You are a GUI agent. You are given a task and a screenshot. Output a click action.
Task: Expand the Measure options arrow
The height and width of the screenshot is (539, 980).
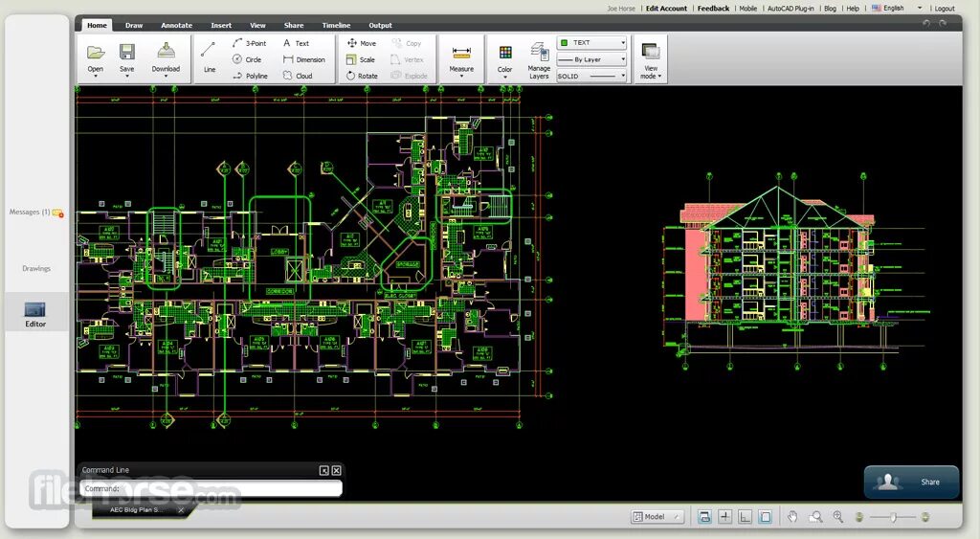point(461,77)
